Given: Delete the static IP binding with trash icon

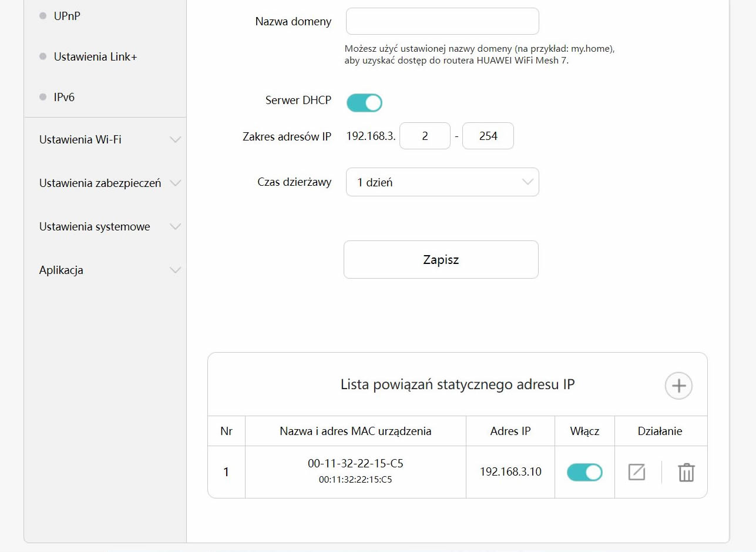Looking at the screenshot, I should (x=686, y=472).
